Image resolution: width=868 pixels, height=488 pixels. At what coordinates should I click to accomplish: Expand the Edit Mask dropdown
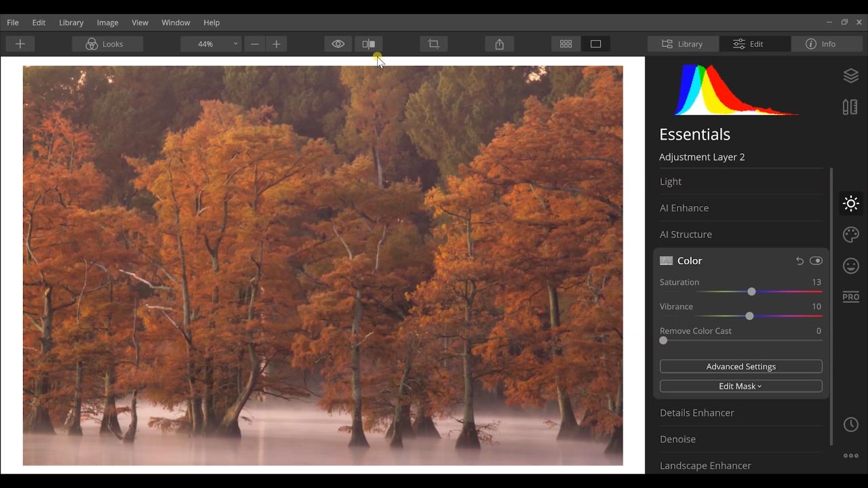click(741, 386)
